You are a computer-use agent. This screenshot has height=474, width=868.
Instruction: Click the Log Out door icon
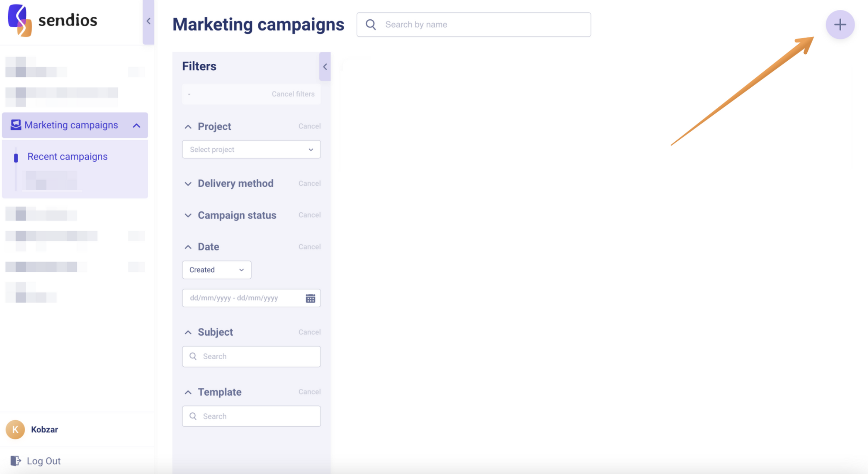point(15,460)
